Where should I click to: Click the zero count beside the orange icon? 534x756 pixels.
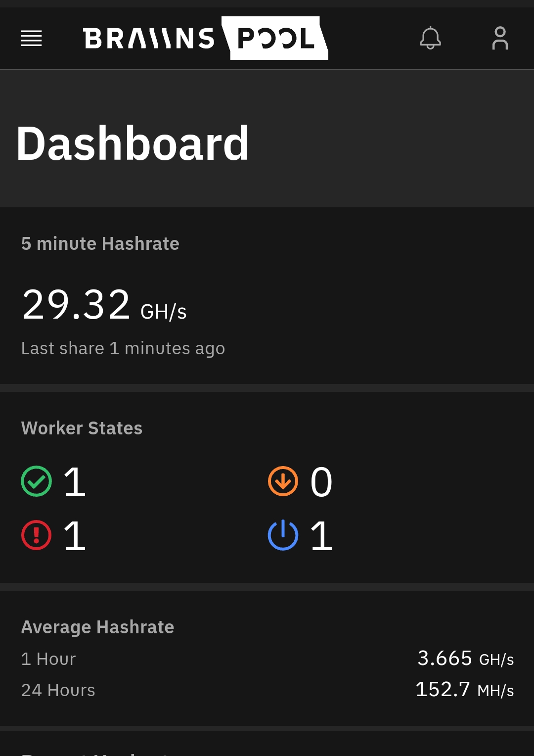tap(321, 482)
